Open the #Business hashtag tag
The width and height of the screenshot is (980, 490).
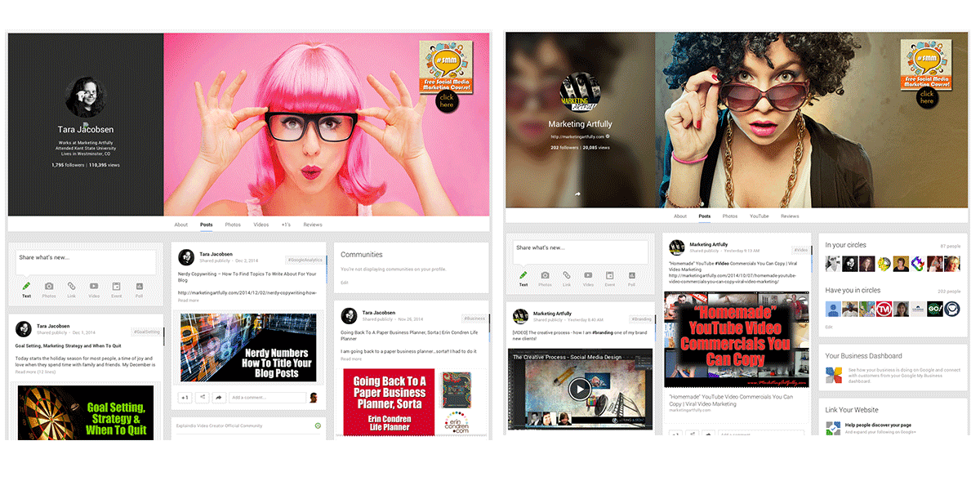pyautogui.click(x=474, y=318)
